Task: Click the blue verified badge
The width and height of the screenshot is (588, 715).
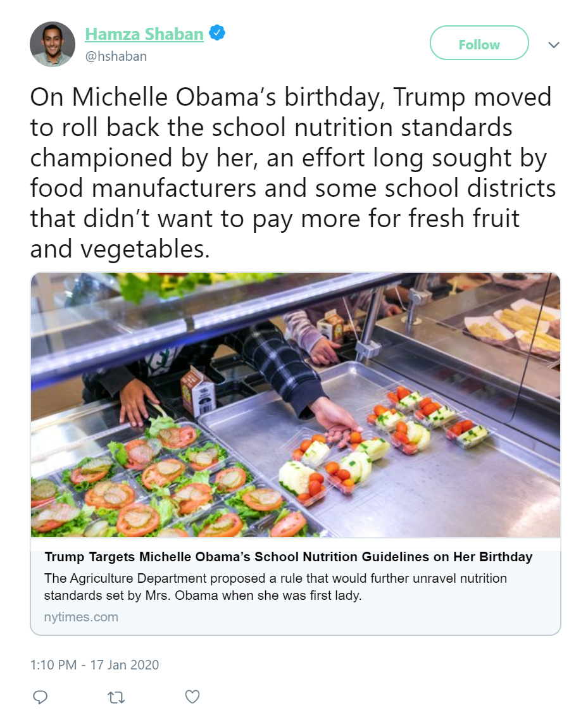Action: point(217,33)
